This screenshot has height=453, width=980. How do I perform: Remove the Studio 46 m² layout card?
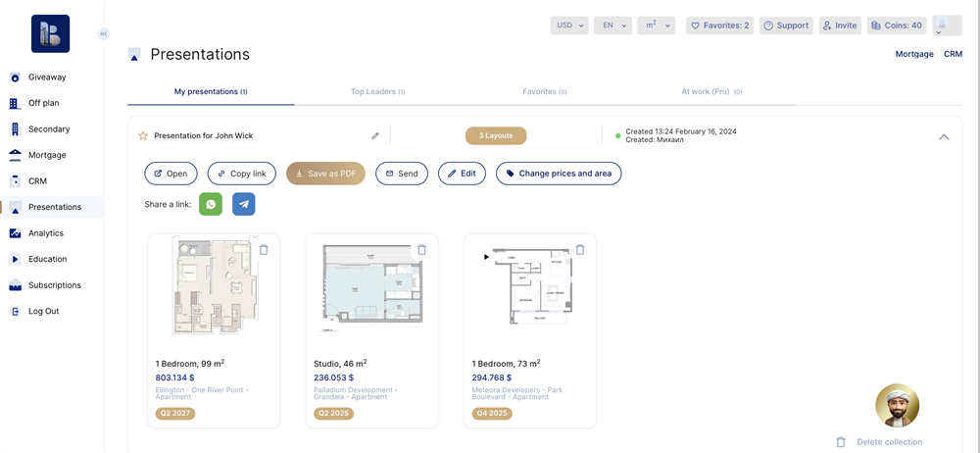pos(422,250)
